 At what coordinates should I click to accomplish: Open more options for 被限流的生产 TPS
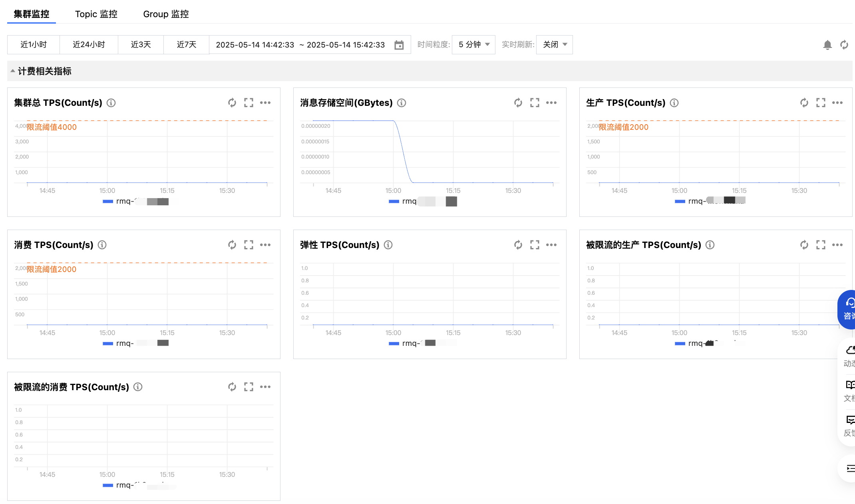837,245
